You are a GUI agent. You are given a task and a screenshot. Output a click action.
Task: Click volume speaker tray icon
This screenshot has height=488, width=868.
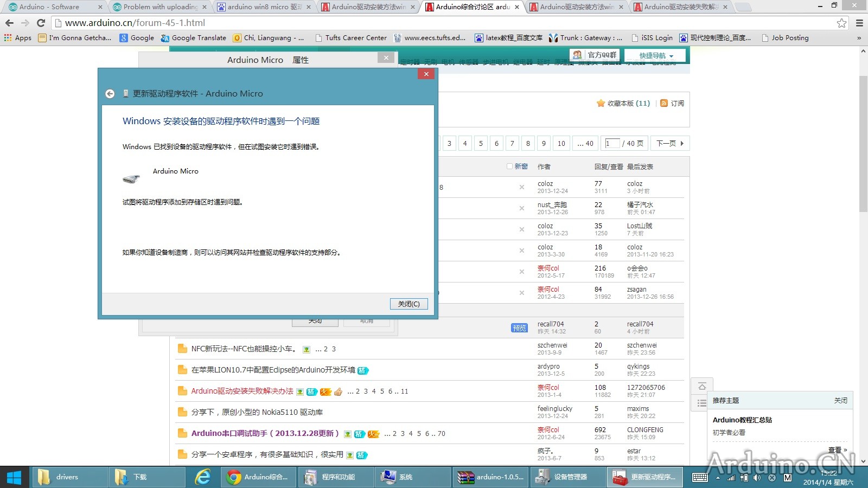[x=757, y=478]
